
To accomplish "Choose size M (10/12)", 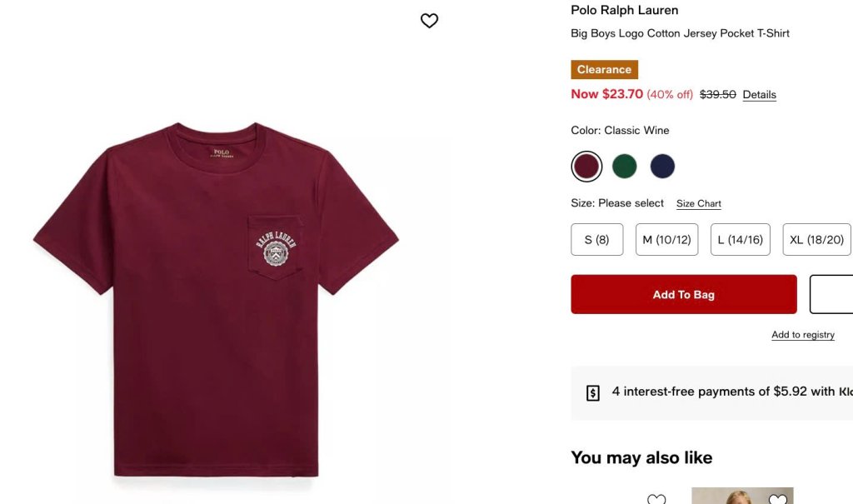I will click(666, 240).
